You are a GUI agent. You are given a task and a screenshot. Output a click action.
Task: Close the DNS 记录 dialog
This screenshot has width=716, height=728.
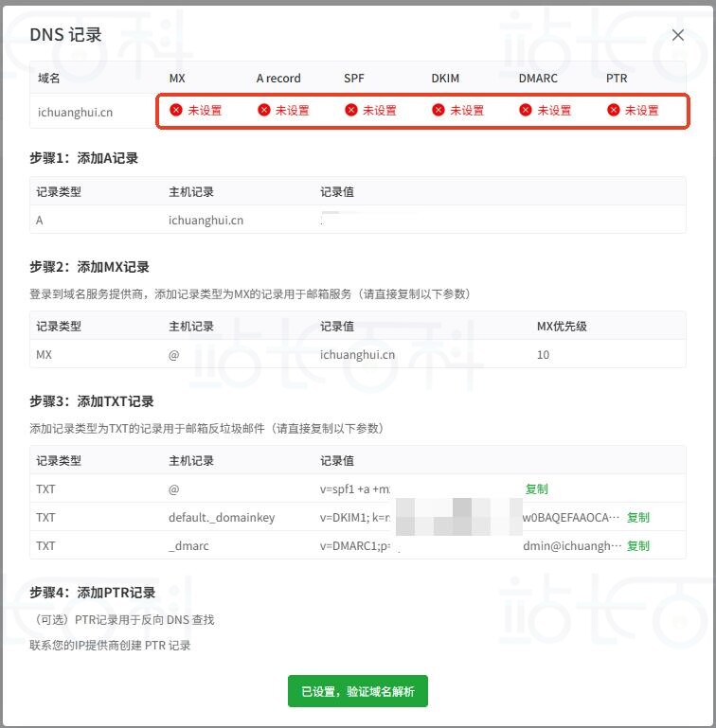[x=677, y=35]
